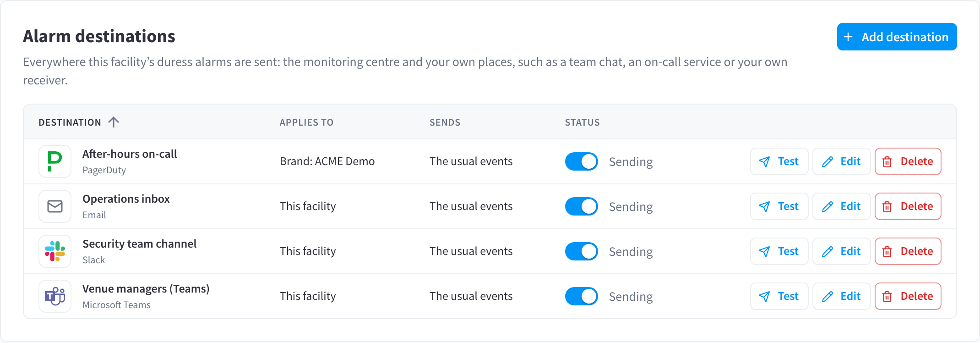This screenshot has width=980, height=343.
Task: Select the 'Operations inbox' name
Action: 126,199
